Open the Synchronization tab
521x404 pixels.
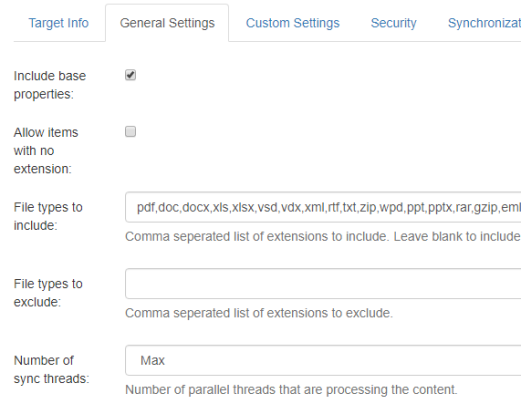484,23
